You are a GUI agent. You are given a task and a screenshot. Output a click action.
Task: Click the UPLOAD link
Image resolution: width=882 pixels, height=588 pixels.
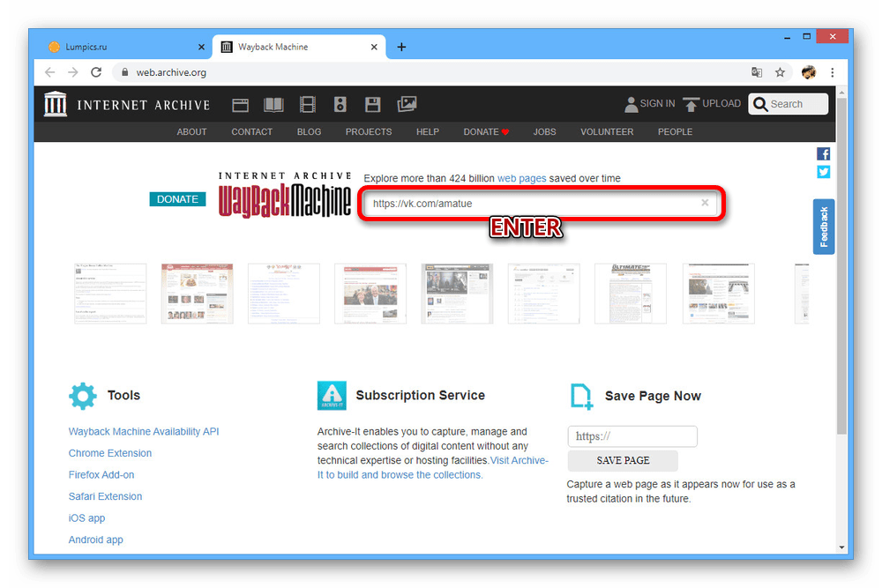(x=721, y=104)
